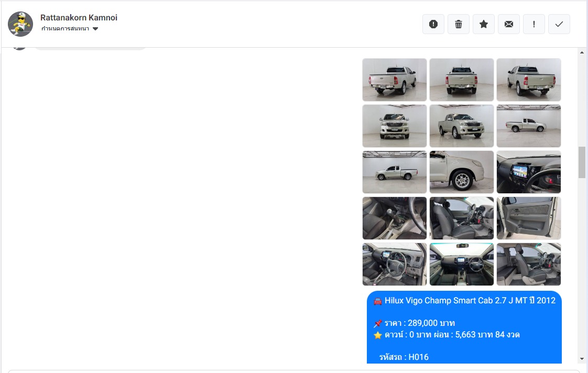588x373 pixels.
Task: Star this conversation as follow-up
Action: tap(483, 24)
